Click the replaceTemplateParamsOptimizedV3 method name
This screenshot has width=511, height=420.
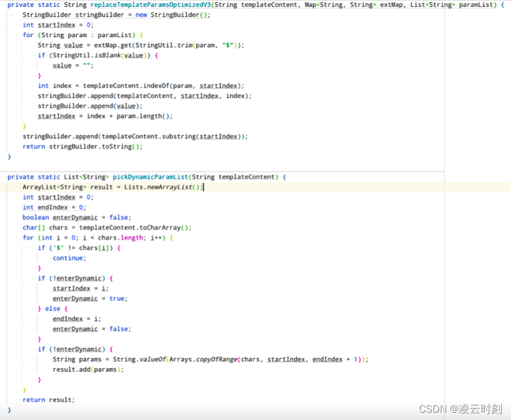150,5
